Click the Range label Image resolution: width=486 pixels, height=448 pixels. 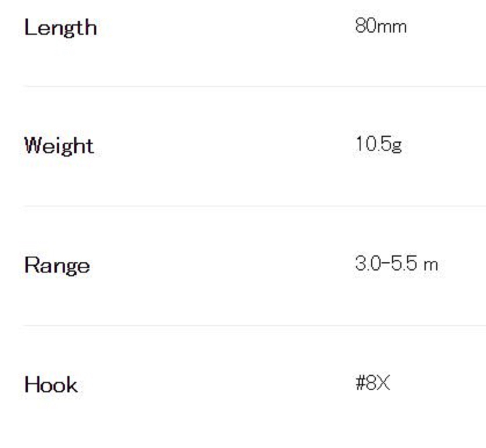[x=57, y=266]
